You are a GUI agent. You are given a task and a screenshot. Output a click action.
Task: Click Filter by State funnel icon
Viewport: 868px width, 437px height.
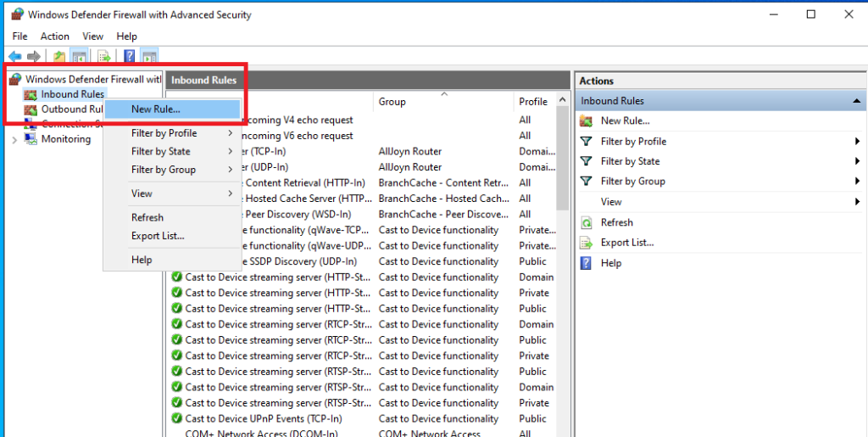point(586,161)
